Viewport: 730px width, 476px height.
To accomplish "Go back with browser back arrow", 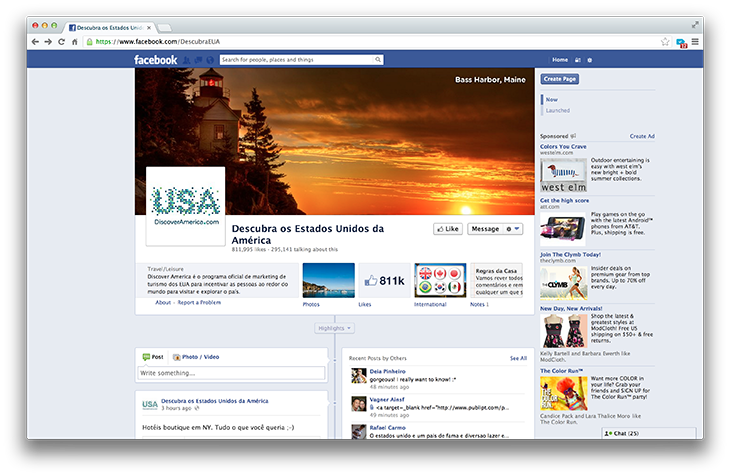I will point(35,42).
